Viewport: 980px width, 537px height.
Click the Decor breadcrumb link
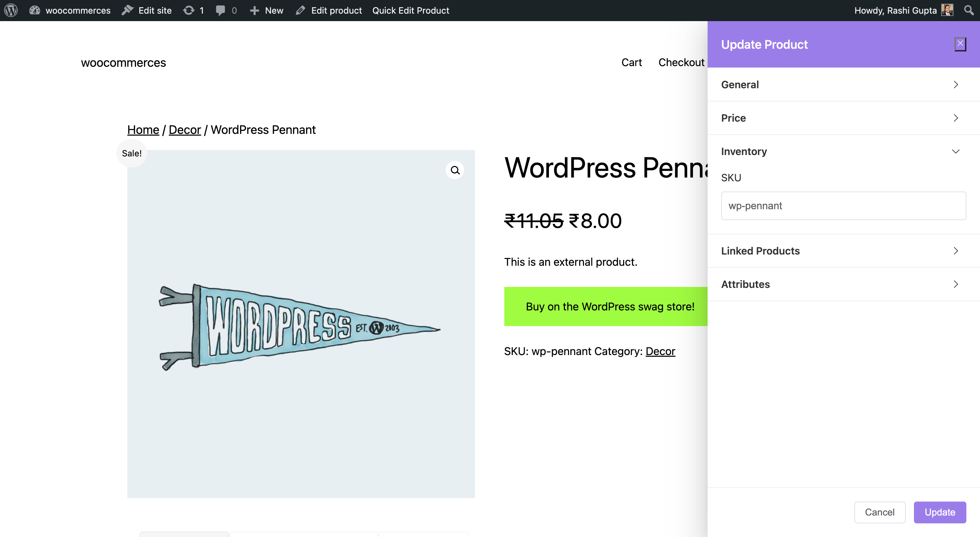185,129
